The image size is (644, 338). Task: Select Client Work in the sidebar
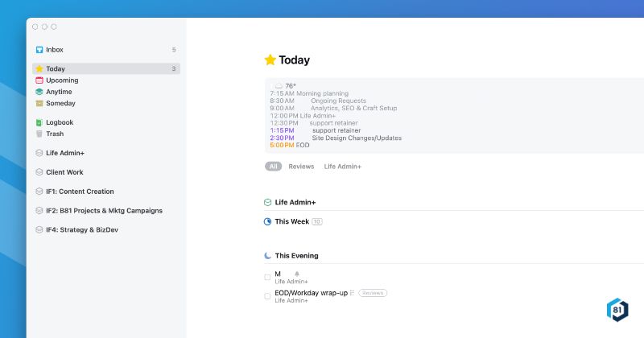pos(64,172)
